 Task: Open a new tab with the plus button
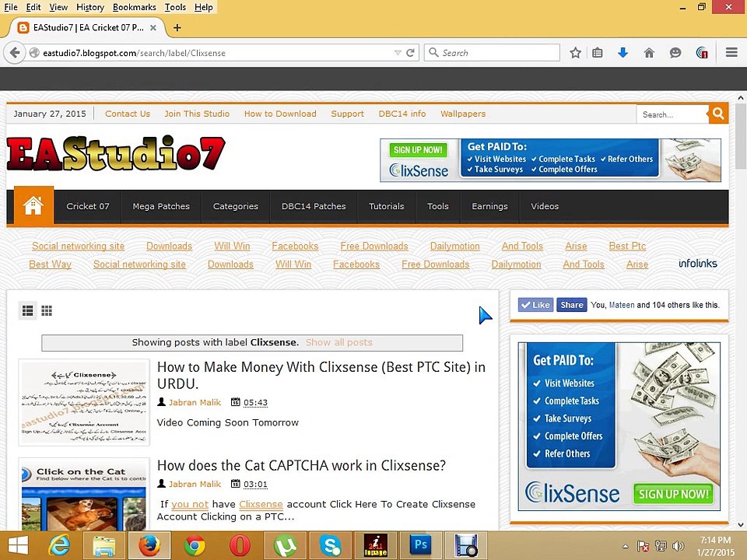[x=177, y=28]
